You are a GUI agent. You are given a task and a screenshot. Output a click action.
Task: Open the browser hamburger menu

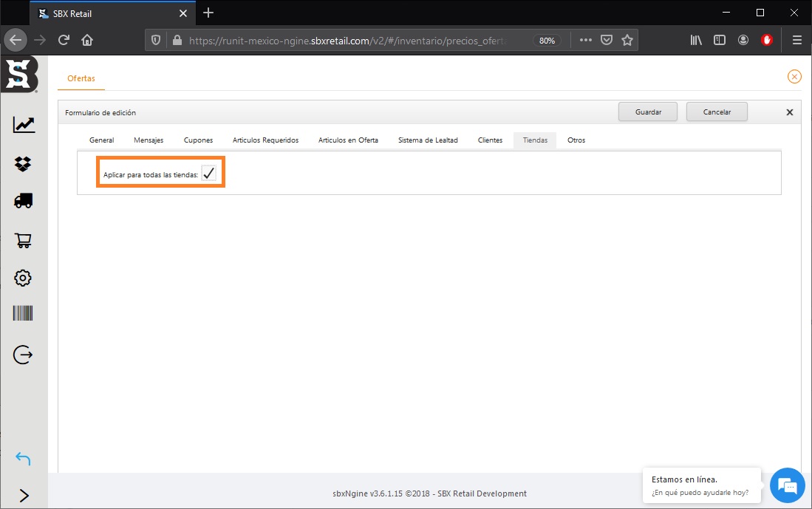click(797, 40)
